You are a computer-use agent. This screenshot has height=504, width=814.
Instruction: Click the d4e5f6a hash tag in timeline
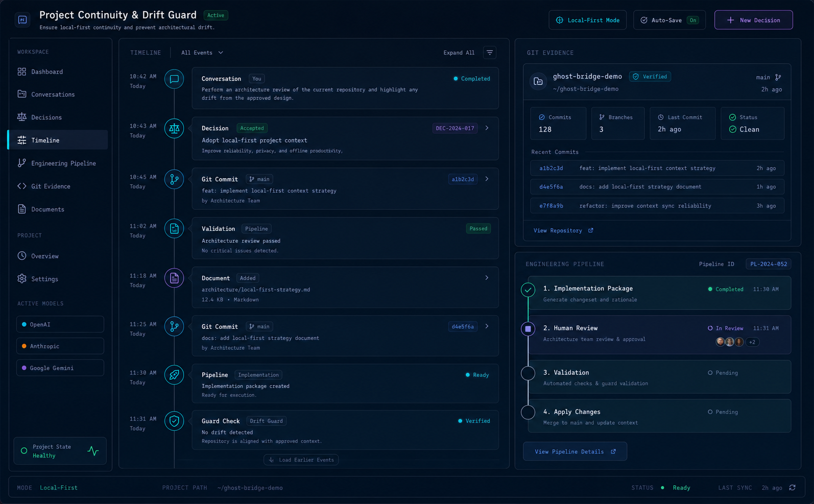point(463,327)
